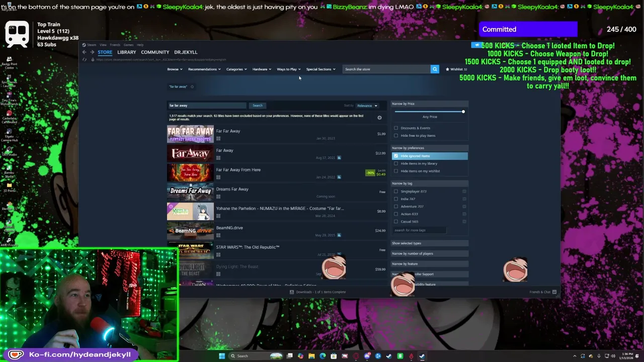Open Discord from the taskbar
The width and height of the screenshot is (644, 362).
tap(367, 356)
